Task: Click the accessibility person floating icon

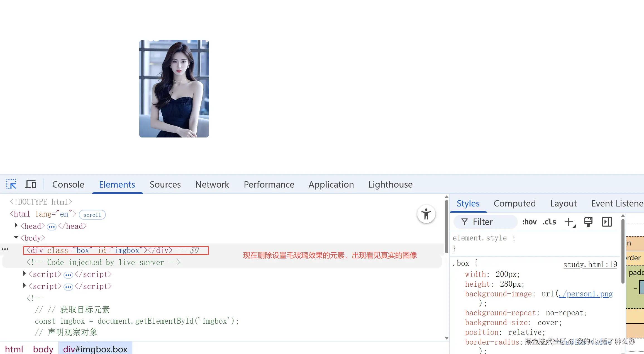Action: [x=426, y=214]
